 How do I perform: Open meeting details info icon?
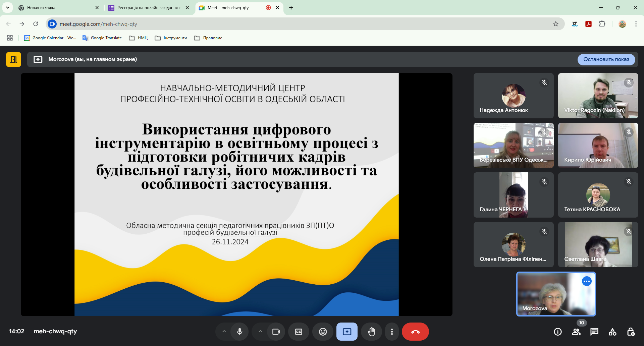(557, 332)
